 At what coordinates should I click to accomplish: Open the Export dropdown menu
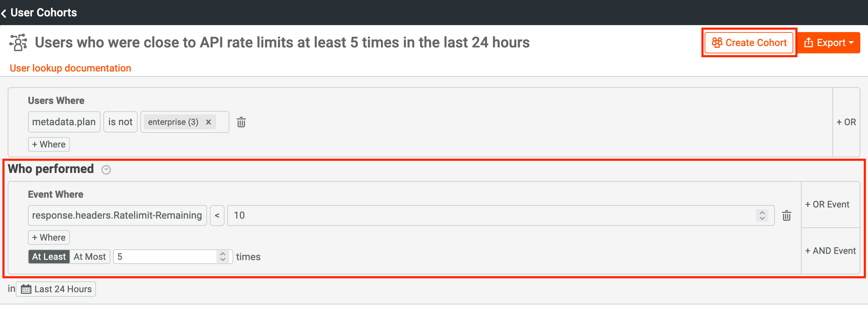click(829, 43)
